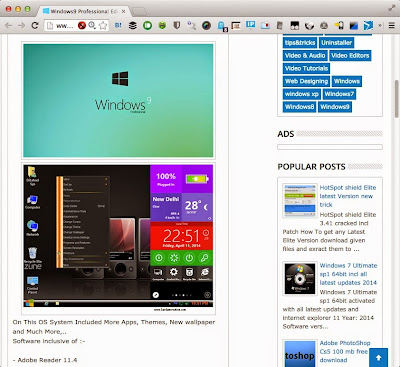The height and width of the screenshot is (367, 400).
Task: Open the Video & Audio tag
Action: (305, 55)
